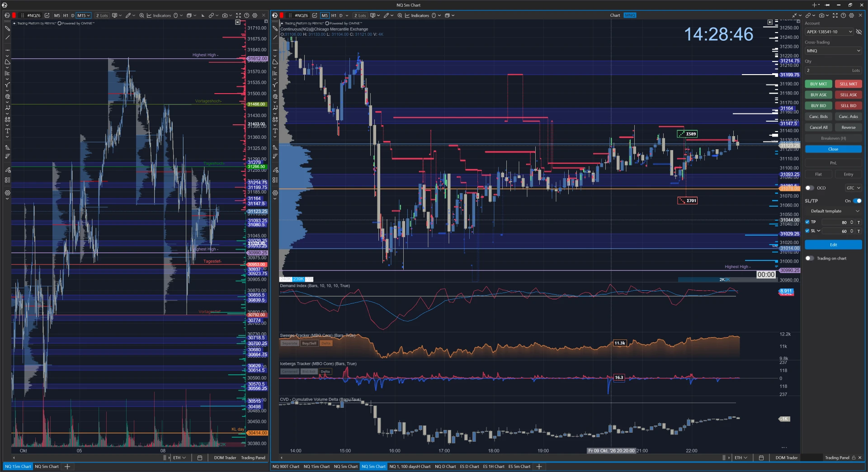Open the GTC time-in-force dropdown
Image resolution: width=868 pixels, height=472 pixels.
(x=854, y=188)
